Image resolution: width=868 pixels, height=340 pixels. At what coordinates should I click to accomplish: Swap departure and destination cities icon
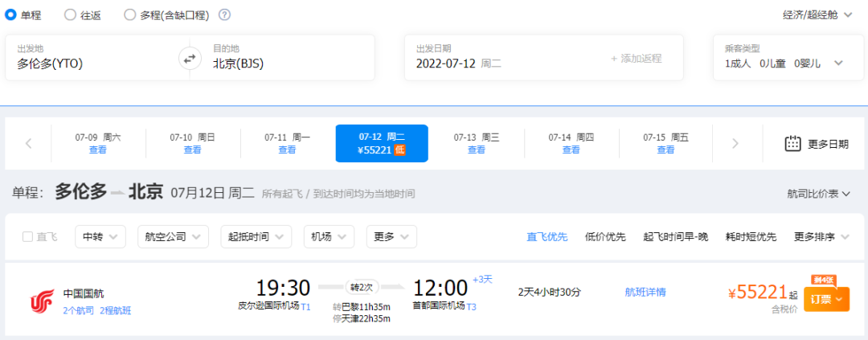pyautogui.click(x=190, y=58)
